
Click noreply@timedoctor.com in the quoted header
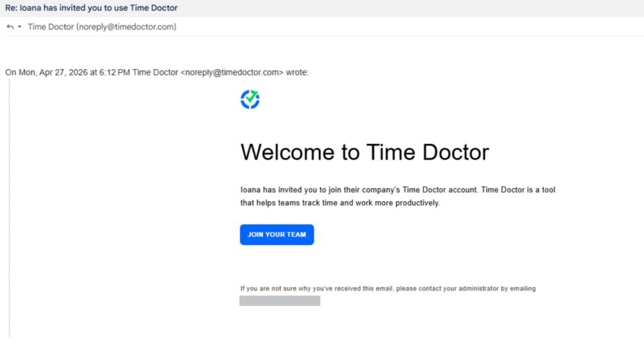(232, 73)
